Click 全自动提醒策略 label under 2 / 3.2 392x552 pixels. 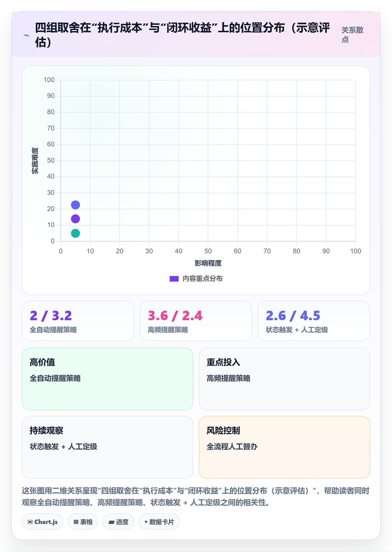tap(53, 330)
